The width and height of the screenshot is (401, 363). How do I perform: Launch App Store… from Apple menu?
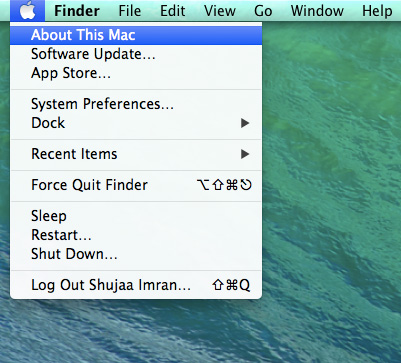tap(136, 73)
